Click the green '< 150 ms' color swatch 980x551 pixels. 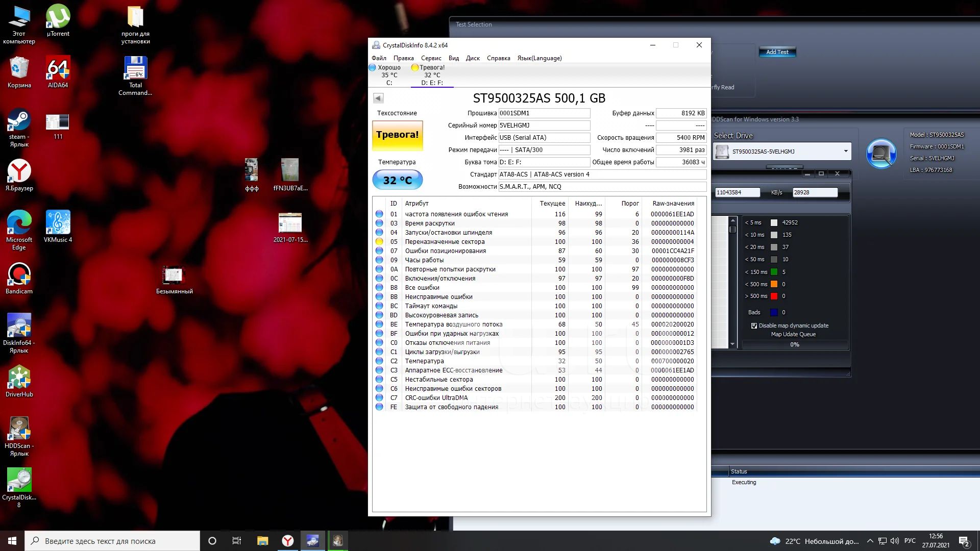774,272
